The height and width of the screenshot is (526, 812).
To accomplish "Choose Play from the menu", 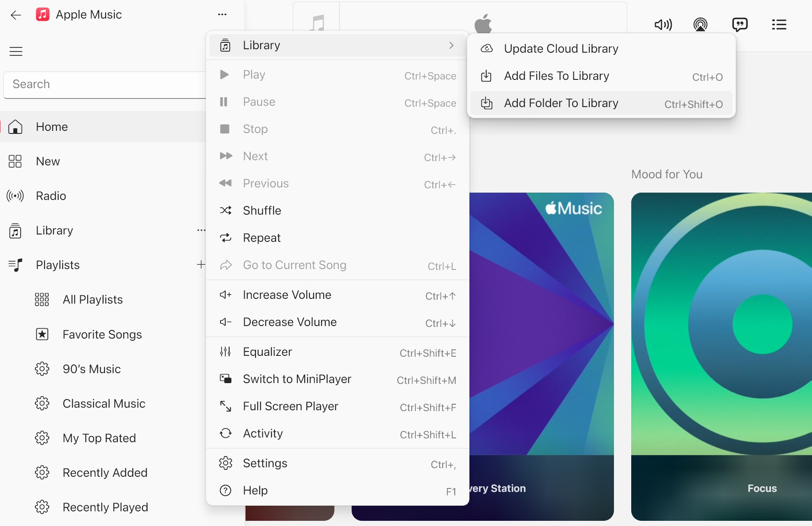I will [337, 75].
